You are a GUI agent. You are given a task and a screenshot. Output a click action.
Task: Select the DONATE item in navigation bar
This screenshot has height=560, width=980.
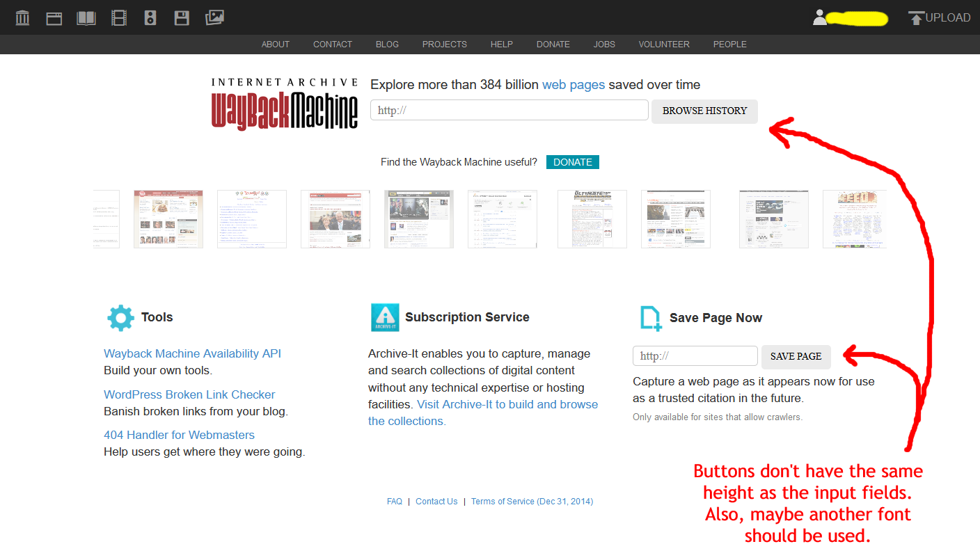[x=553, y=45]
